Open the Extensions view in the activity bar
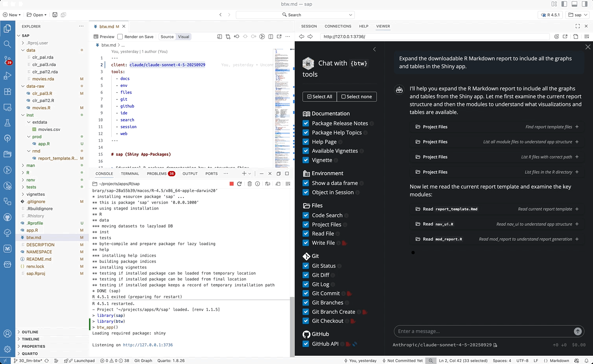This screenshot has height=364, width=593. [7, 92]
